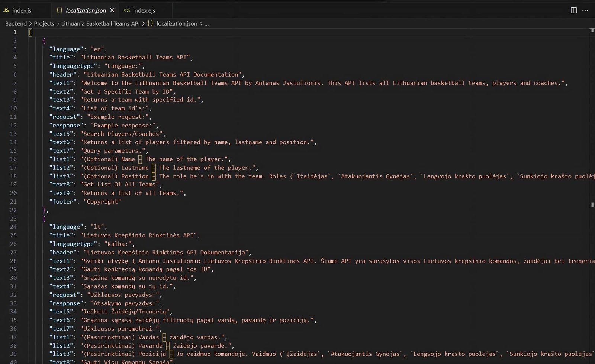Viewport: 595px width, 364px height.
Task: Click "Užklausos parametrai:" value
Action: coord(120,328)
